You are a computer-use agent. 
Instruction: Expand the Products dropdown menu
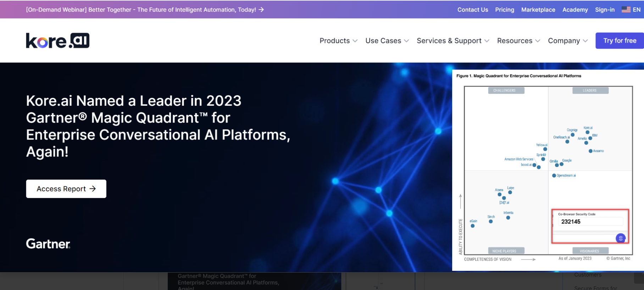click(x=338, y=41)
